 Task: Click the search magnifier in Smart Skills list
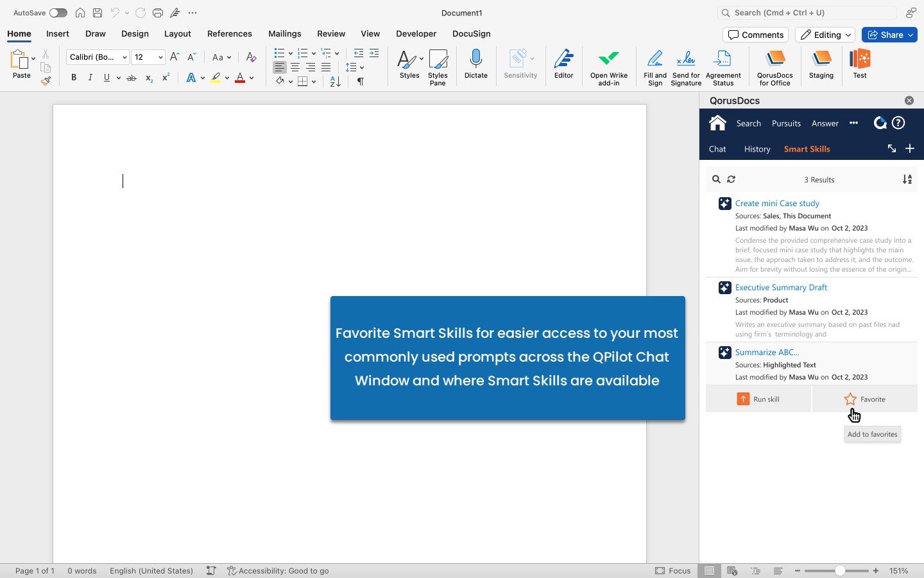pos(716,179)
